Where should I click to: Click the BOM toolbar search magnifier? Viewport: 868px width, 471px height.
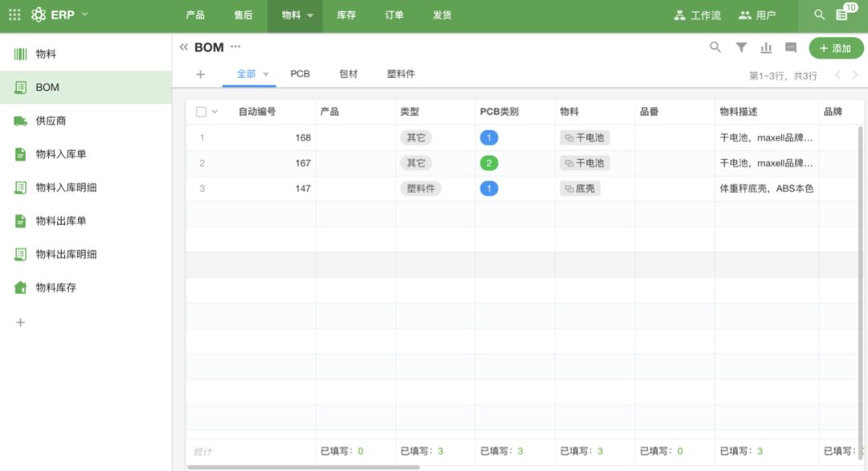pos(715,48)
